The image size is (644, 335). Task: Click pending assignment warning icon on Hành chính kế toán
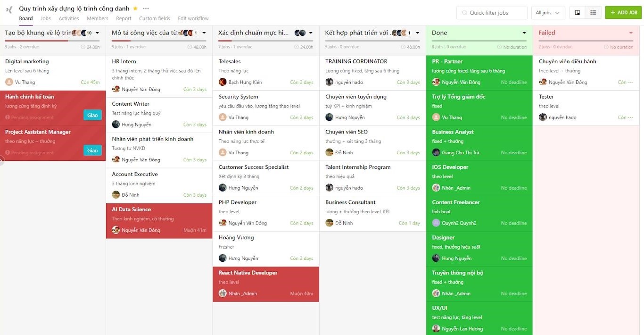[8, 117]
